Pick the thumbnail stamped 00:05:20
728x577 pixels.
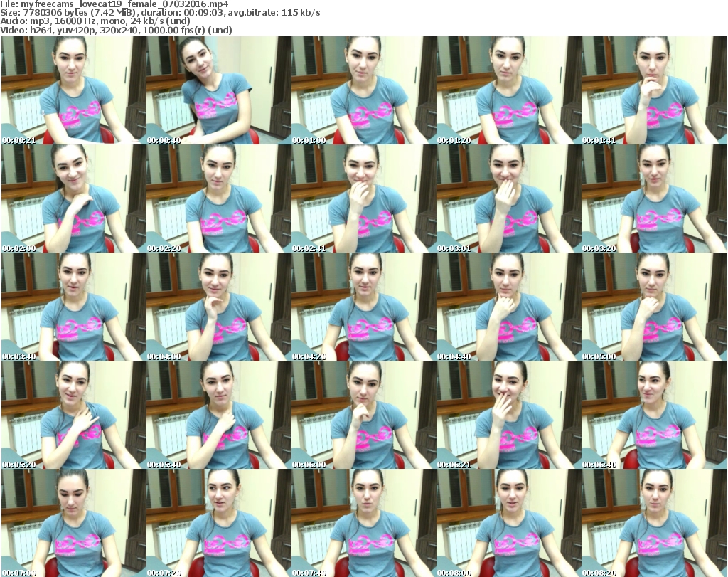pos(73,415)
